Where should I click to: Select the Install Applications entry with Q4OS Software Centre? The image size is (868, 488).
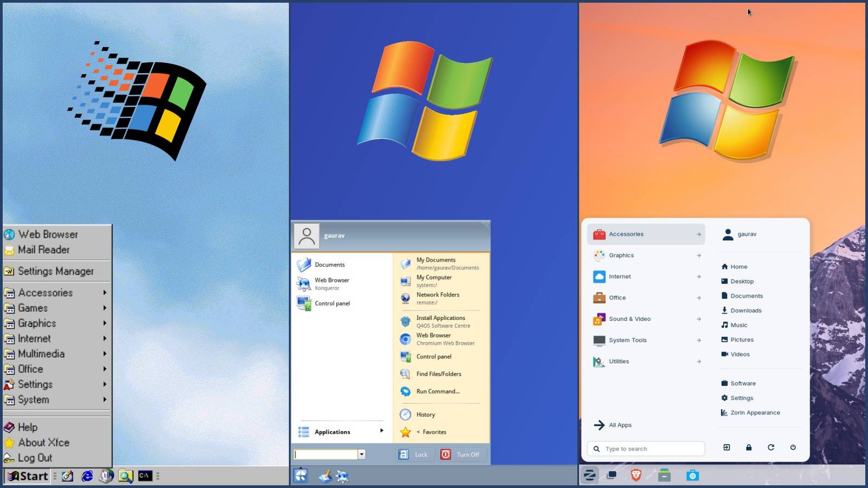pyautogui.click(x=441, y=321)
